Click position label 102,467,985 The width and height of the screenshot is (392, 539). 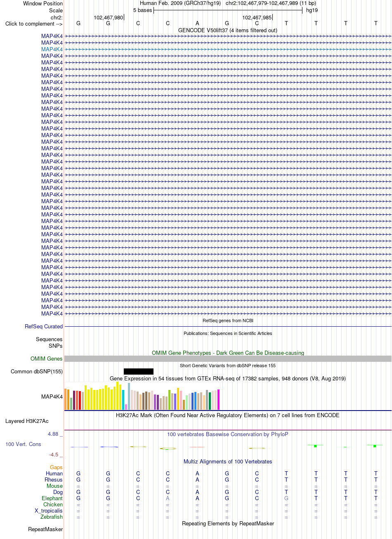click(x=257, y=17)
